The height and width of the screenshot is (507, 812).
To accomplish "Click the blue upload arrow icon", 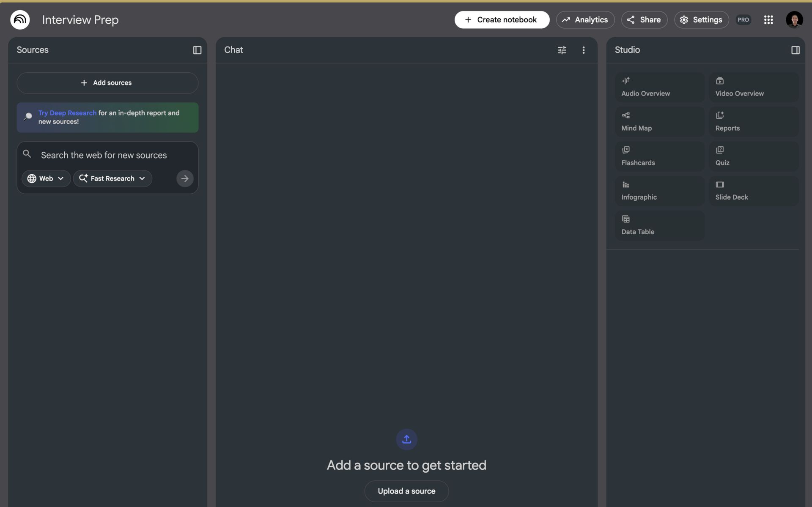I will coord(406,439).
